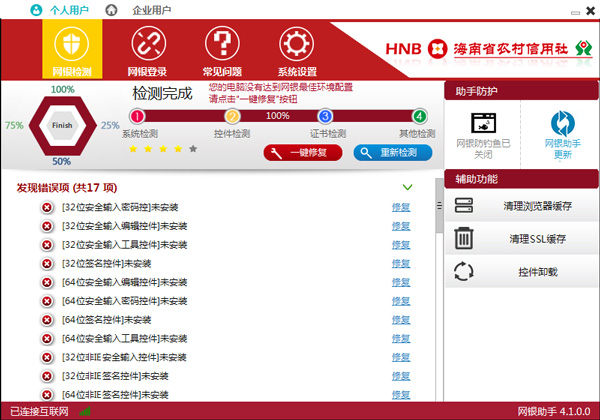Image resolution: width=600 pixels, height=420 pixels.
Task: Click step 2 控件检测 circle marker
Action: tap(232, 116)
